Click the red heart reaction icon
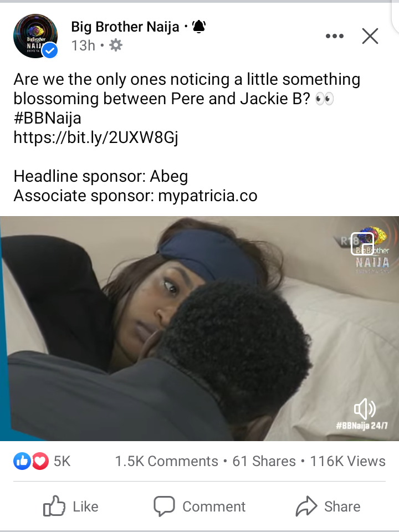 [x=40, y=461]
